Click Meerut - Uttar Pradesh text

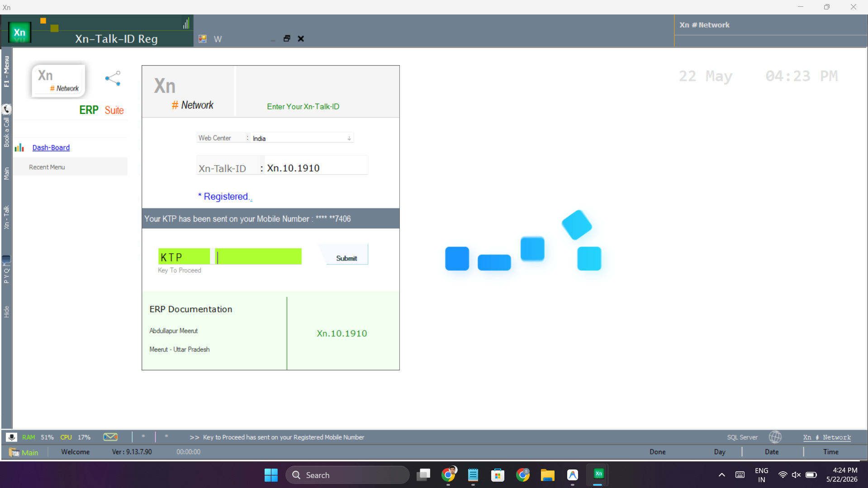[x=180, y=349]
